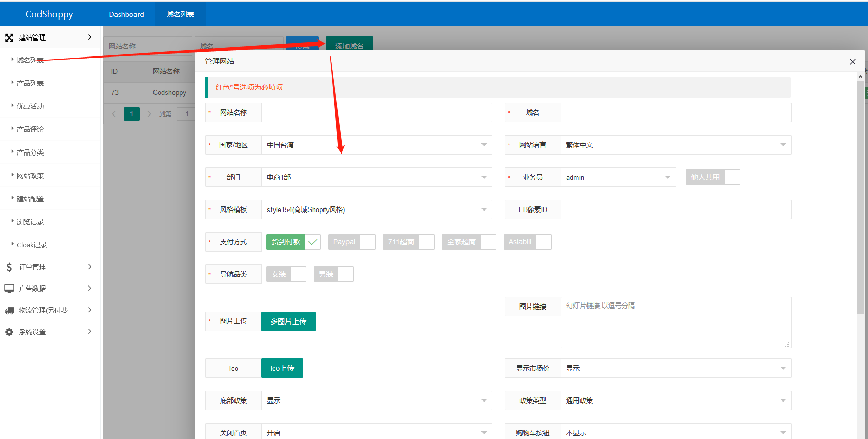Expand 订单管理 sidebar menu chevron

point(90,267)
